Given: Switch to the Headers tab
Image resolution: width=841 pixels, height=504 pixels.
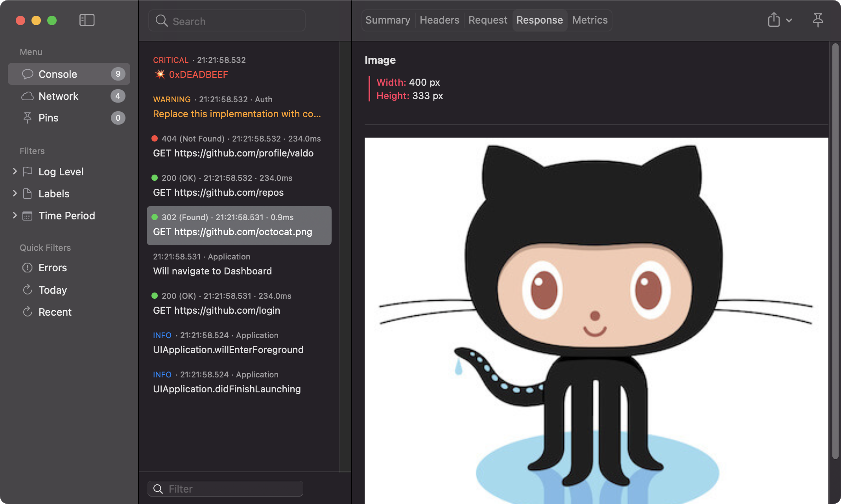Looking at the screenshot, I should 439,20.
